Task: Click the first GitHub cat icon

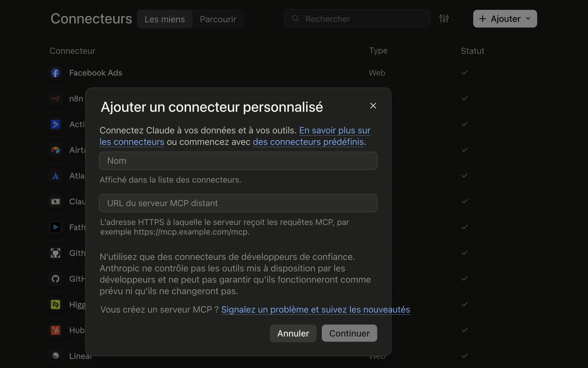Action: [55, 253]
